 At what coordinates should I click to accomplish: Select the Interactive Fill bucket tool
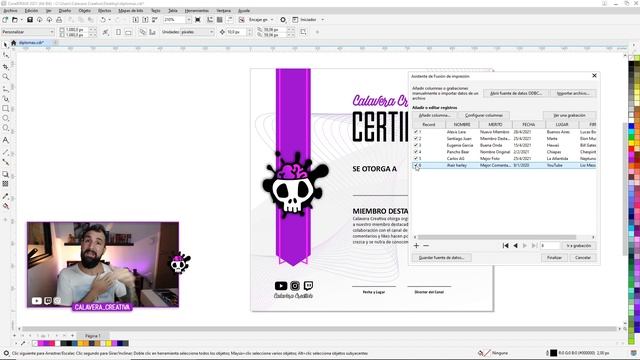5,206
